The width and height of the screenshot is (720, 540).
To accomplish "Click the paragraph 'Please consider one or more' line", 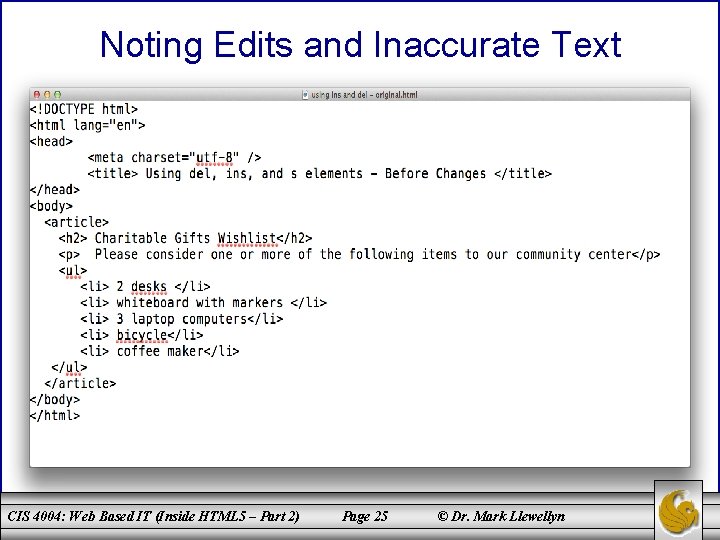I will [360, 254].
